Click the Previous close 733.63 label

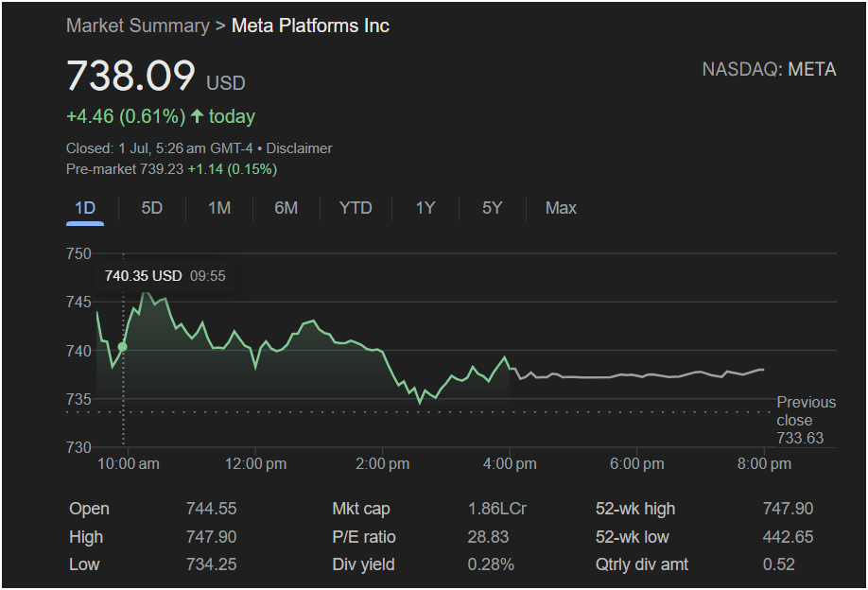(806, 420)
